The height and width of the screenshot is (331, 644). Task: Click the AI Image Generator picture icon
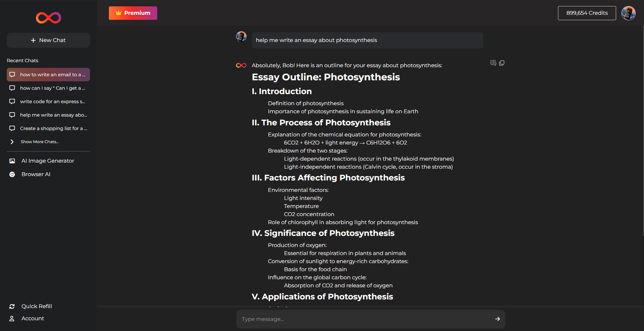coord(12,161)
